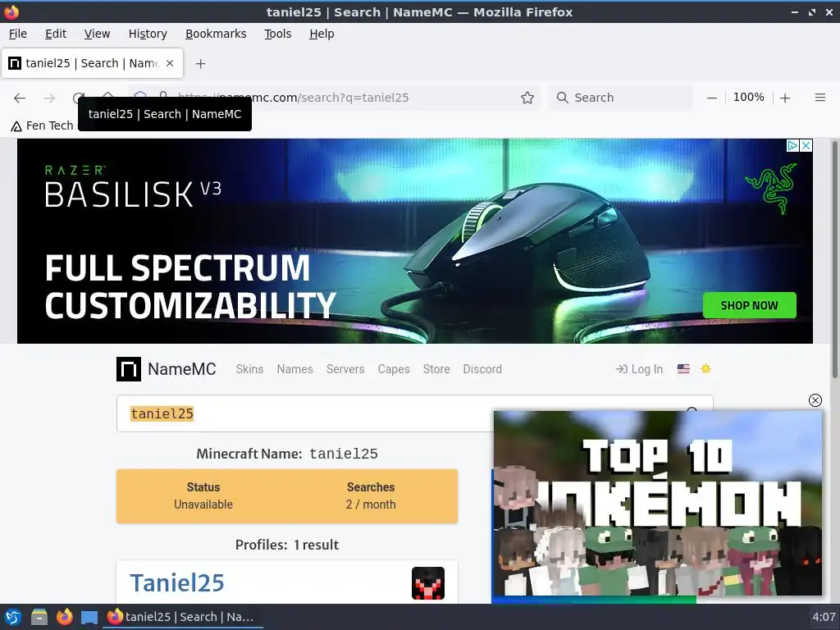Open the Help menu
The image size is (840, 630).
322,34
